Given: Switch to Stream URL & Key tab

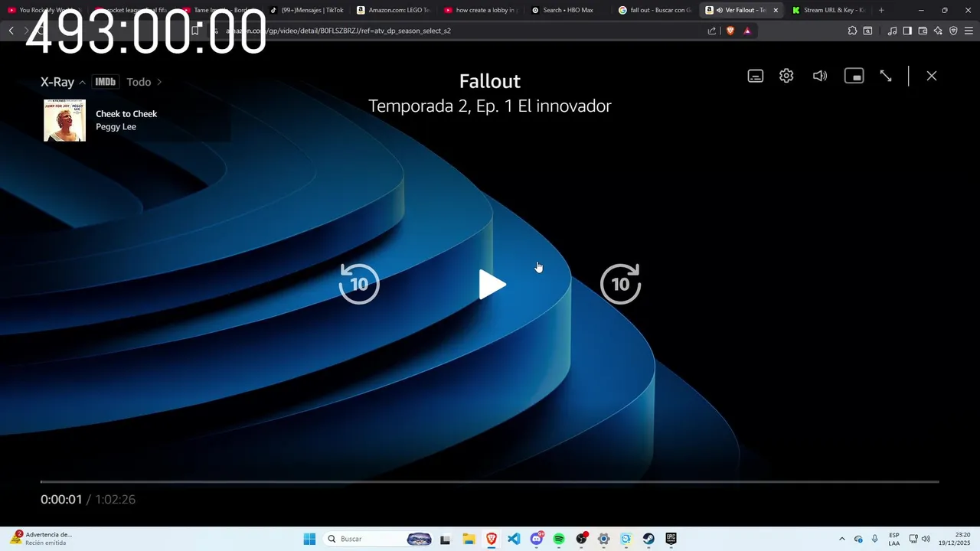Looking at the screenshot, I should [828, 10].
